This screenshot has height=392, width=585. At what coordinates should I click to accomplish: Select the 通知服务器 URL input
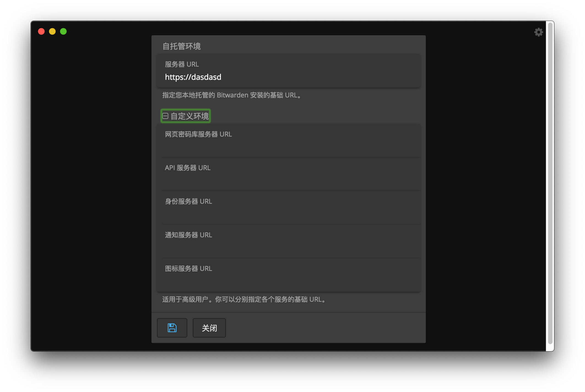(x=289, y=241)
